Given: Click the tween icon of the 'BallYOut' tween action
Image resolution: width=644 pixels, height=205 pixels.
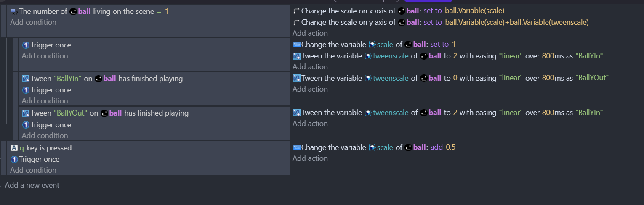Looking at the screenshot, I should tap(296, 78).
